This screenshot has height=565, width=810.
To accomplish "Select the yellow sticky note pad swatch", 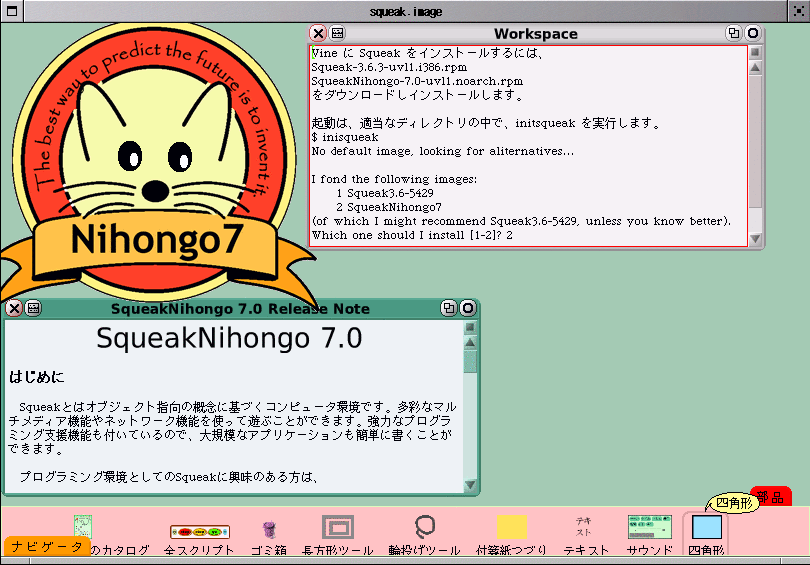I will [512, 527].
